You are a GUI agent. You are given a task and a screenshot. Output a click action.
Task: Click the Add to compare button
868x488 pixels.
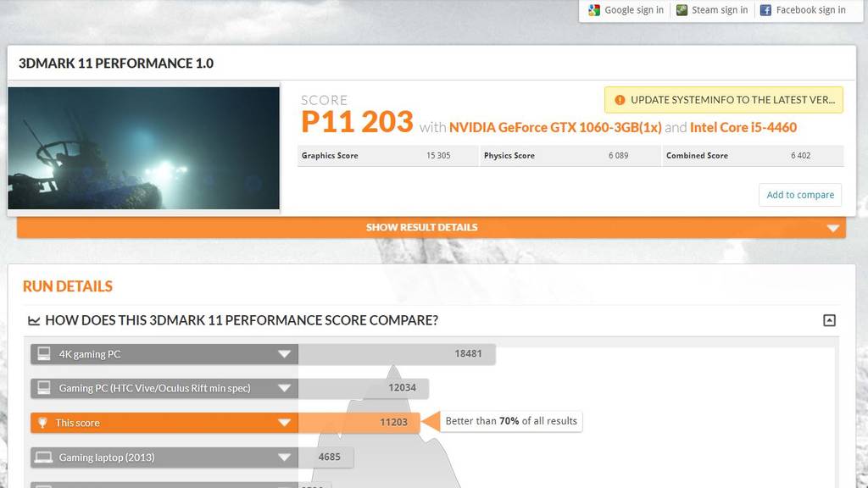pyautogui.click(x=800, y=195)
